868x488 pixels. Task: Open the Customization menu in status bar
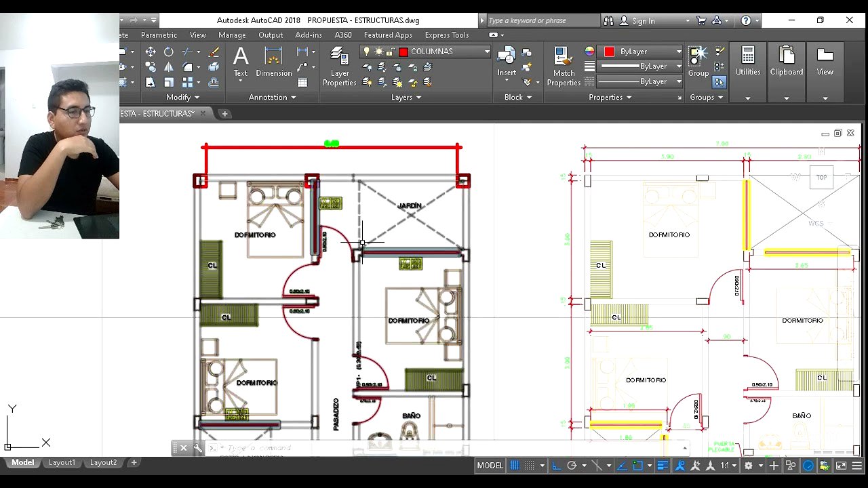tap(857, 466)
